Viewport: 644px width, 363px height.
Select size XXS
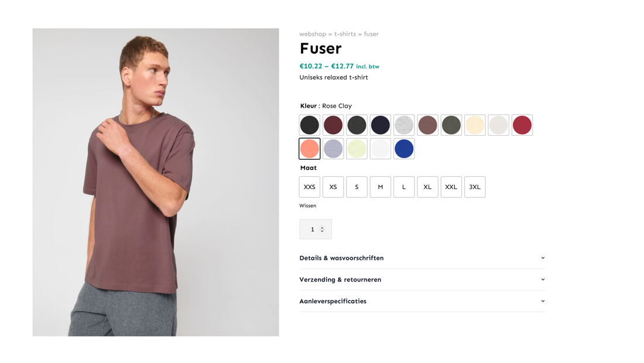[310, 187]
